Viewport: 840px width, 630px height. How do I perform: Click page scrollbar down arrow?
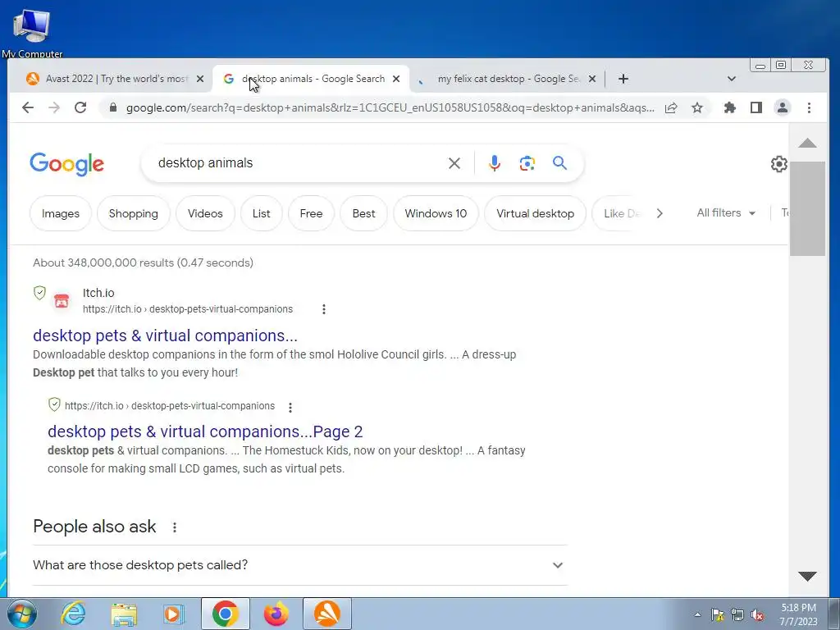tap(807, 576)
